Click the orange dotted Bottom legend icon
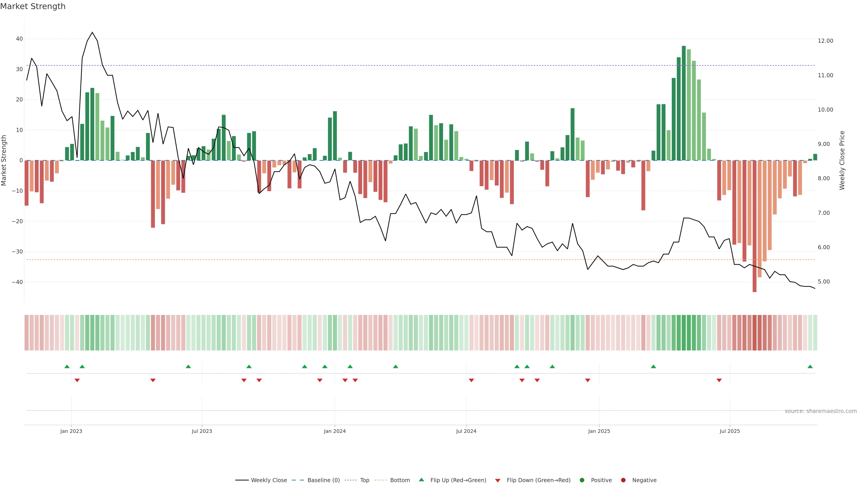This screenshot has height=488, width=868. [381, 480]
